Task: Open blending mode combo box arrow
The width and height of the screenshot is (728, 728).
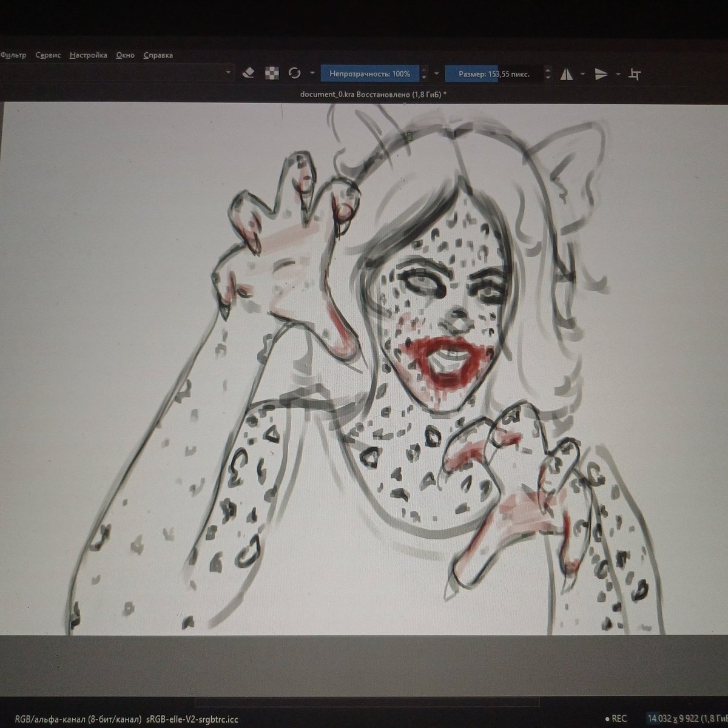Action: click(228, 73)
